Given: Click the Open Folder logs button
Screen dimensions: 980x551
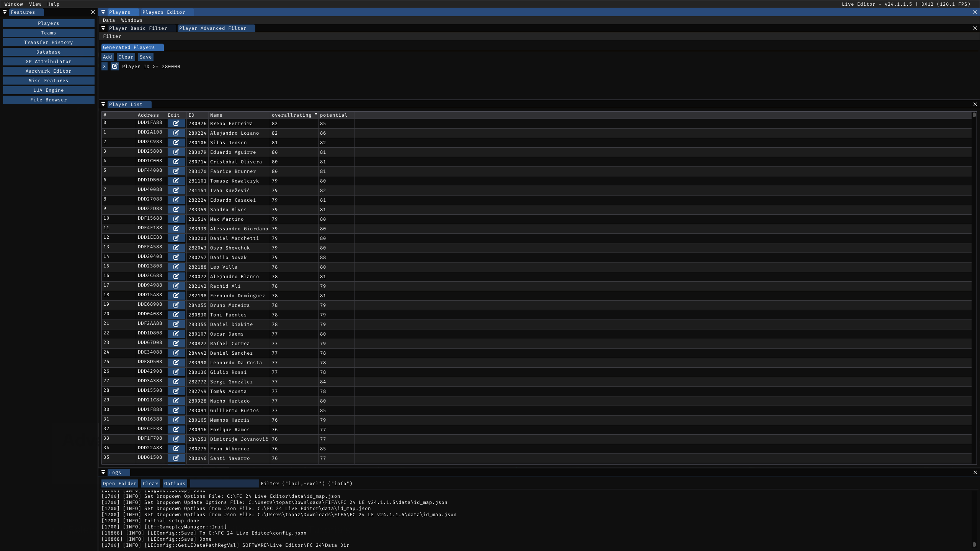Looking at the screenshot, I should click(x=119, y=484).
